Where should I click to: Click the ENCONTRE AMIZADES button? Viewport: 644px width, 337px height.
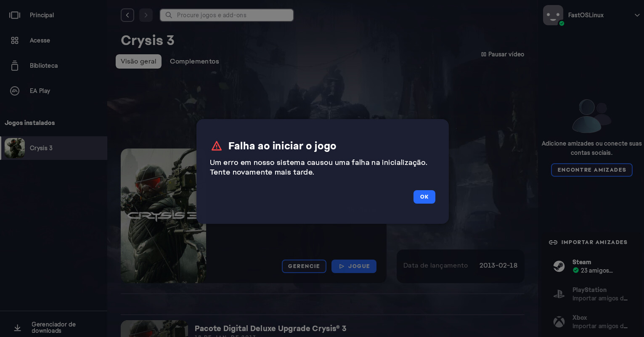[592, 170]
